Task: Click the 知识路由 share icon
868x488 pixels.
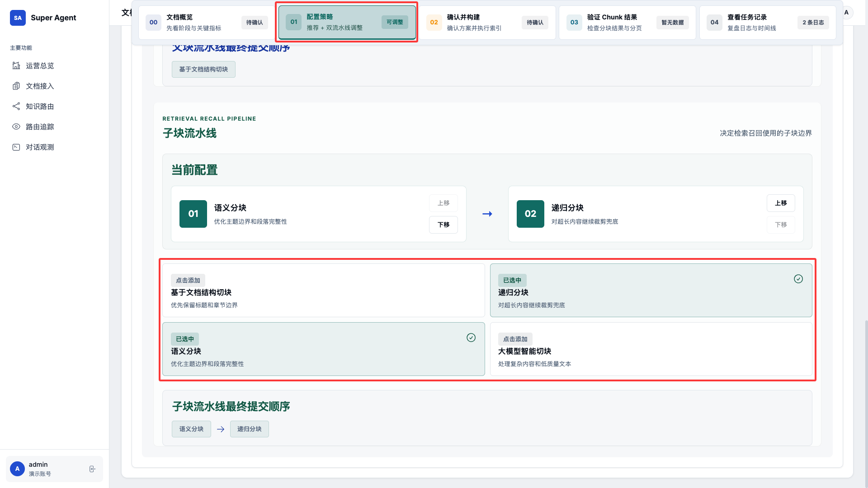Action: (16, 106)
